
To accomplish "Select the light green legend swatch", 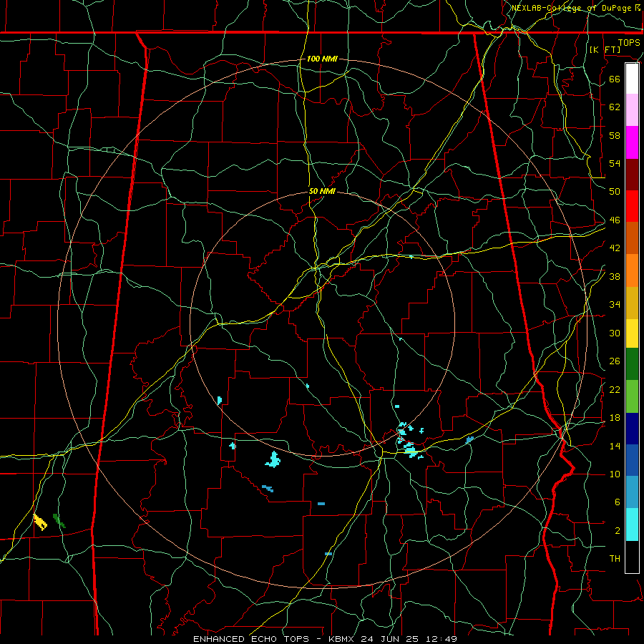I will (x=632, y=396).
